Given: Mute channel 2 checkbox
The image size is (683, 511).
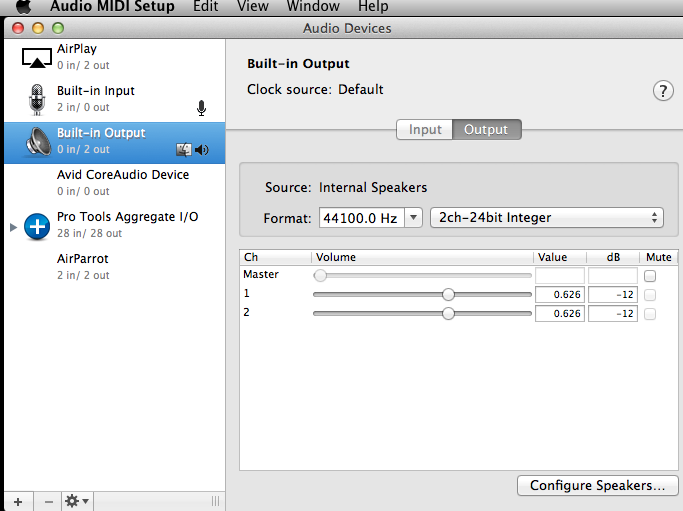Looking at the screenshot, I should pos(650,314).
